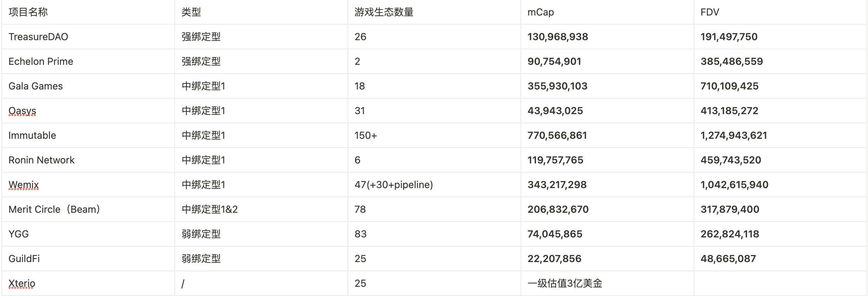Click the underlined Xterio text
This screenshot has width=868, height=298.
point(22,284)
